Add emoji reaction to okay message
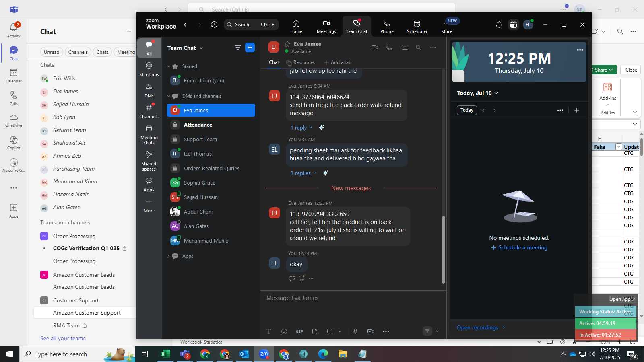Viewport: 644px width, 362px height. [301, 278]
